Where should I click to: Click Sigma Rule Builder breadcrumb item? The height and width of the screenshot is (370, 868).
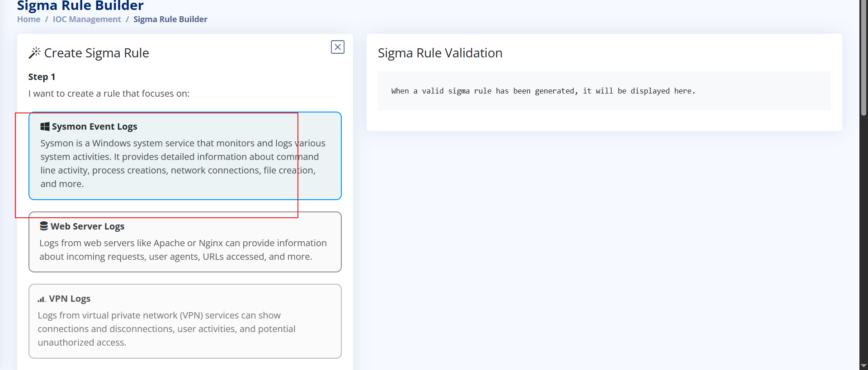[170, 19]
